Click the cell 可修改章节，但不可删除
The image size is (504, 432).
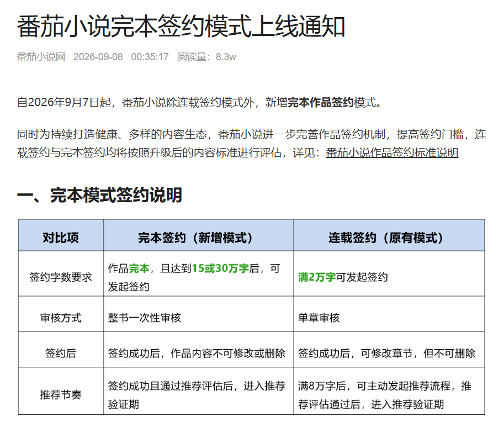[418, 353]
